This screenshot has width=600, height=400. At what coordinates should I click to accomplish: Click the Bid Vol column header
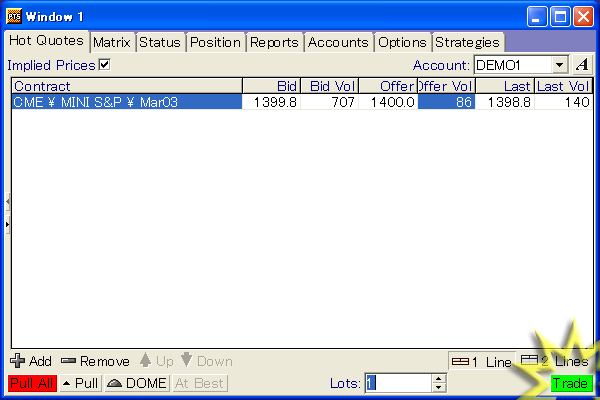330,86
